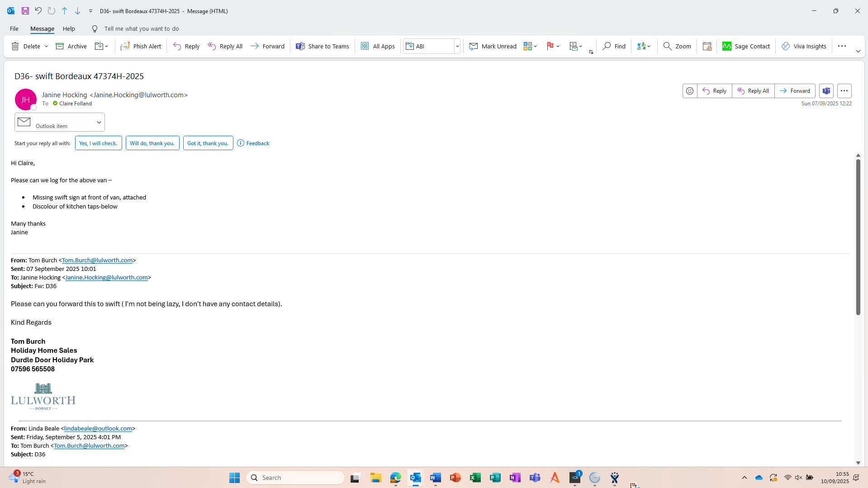The image size is (868, 488).
Task: Open the Sage Contact add-in
Action: pos(746,46)
